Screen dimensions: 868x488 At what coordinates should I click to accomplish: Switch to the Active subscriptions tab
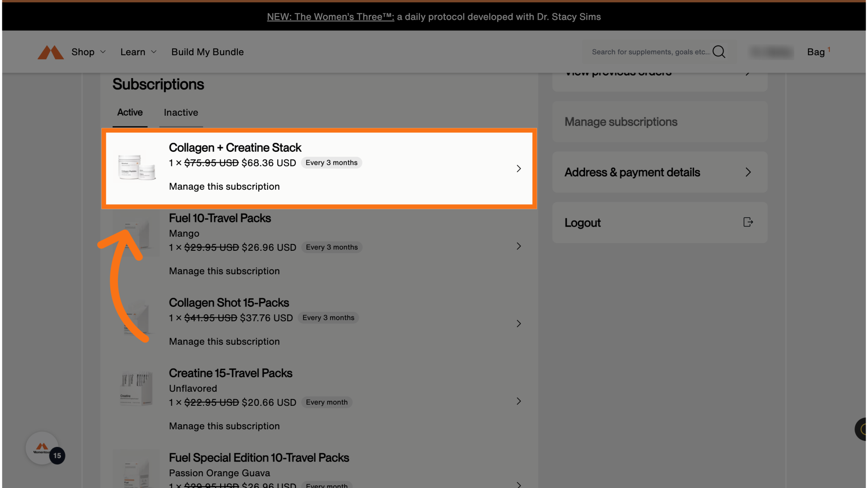130,113
